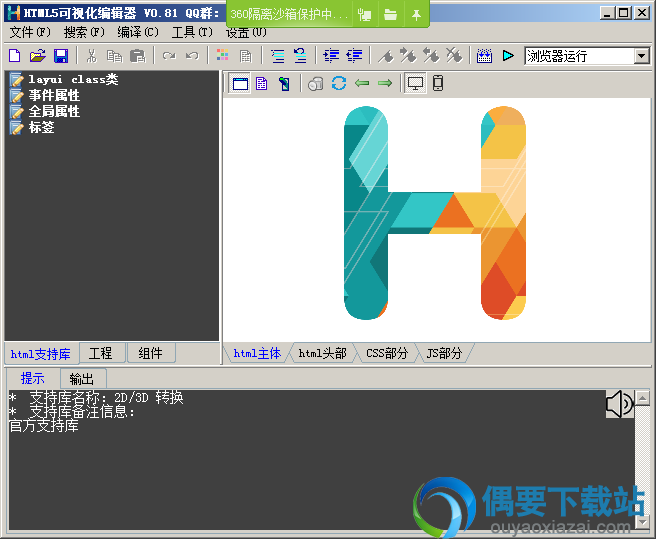Open the colorful grid palette icon

click(x=222, y=56)
